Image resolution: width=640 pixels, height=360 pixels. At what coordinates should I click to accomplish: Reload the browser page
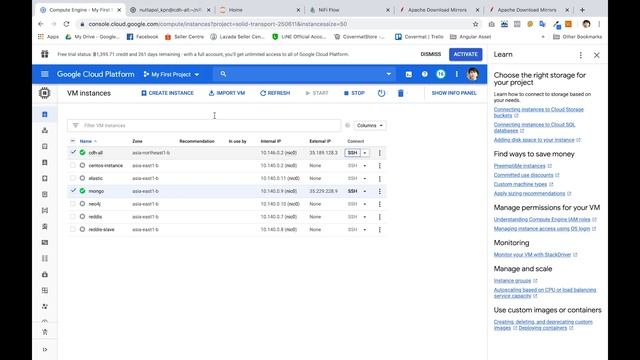[x=67, y=24]
